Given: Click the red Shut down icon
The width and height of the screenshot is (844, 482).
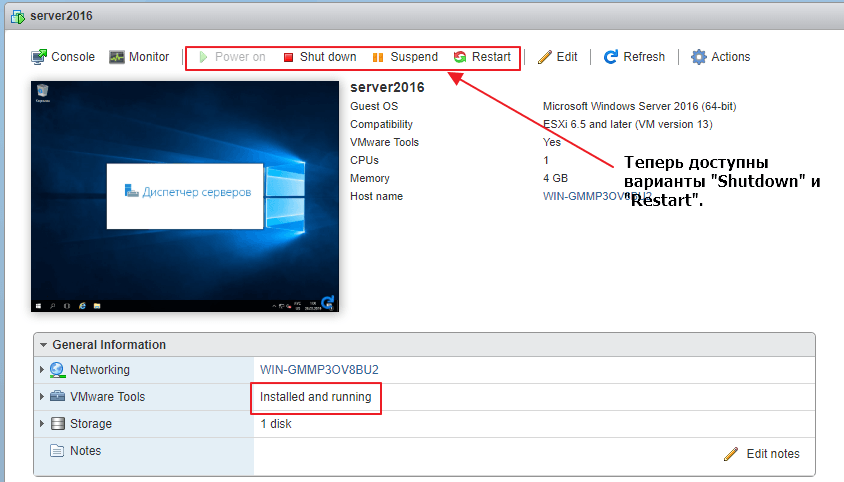Looking at the screenshot, I should (x=288, y=57).
